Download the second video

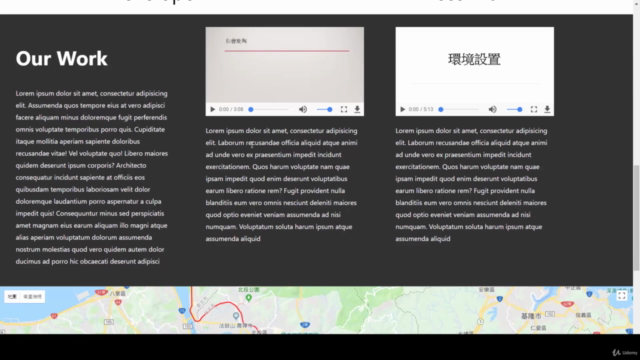point(547,109)
